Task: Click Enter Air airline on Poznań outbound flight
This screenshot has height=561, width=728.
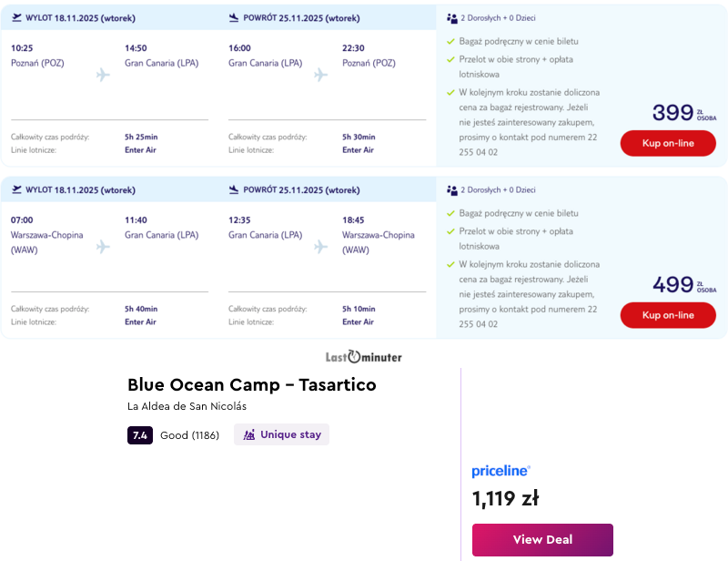Action: coord(140,149)
